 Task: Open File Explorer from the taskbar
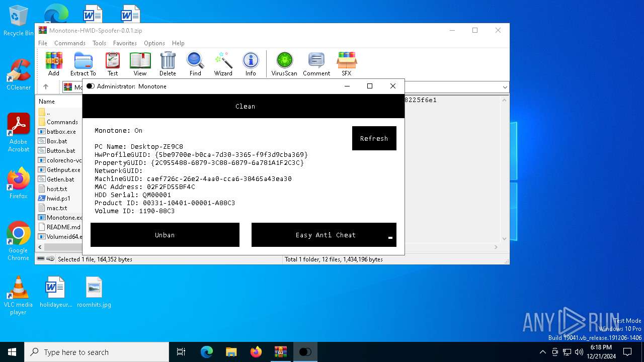click(x=231, y=352)
